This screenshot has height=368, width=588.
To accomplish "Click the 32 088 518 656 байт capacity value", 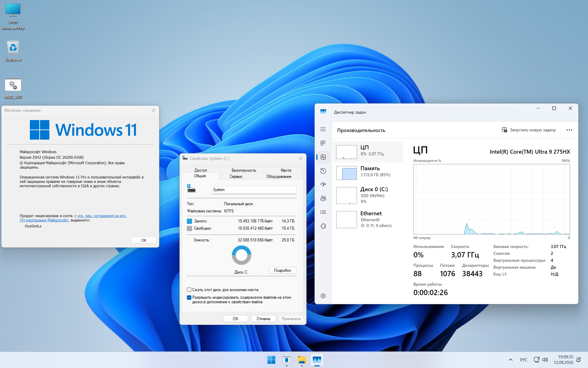I will [255, 240].
